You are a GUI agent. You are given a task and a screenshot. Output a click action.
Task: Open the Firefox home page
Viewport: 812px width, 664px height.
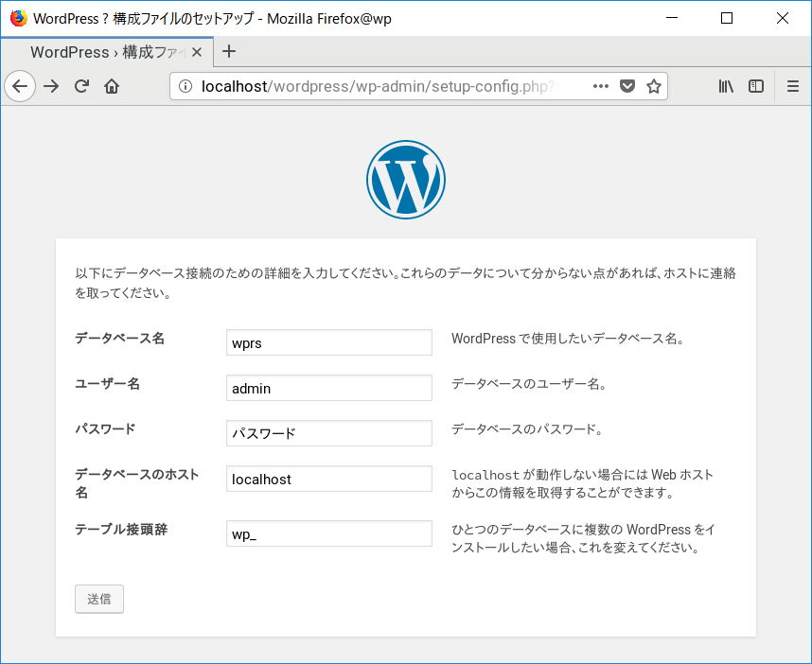coord(112,86)
